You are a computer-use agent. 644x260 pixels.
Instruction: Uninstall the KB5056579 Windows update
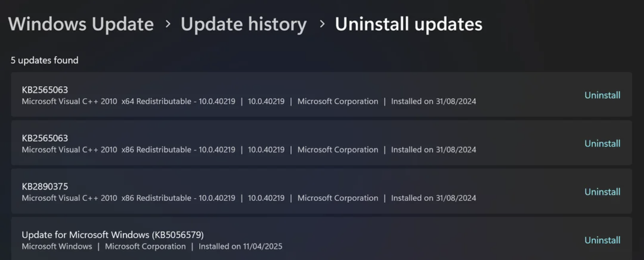coord(602,240)
